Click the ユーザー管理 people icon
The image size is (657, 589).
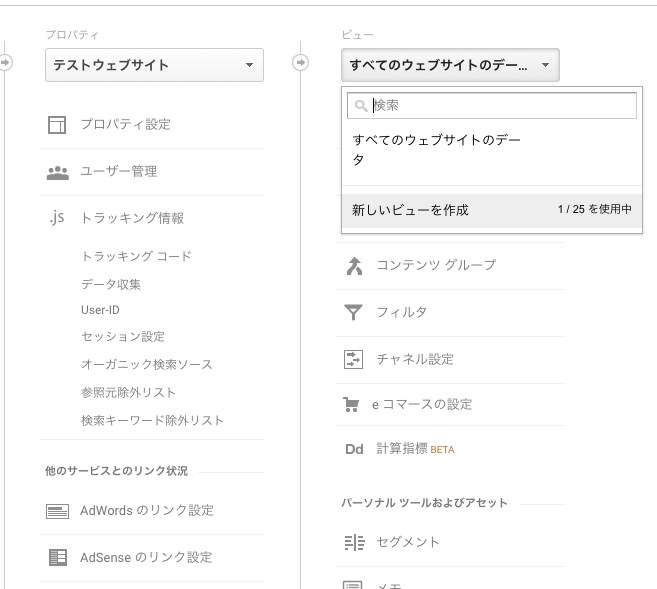point(57,172)
